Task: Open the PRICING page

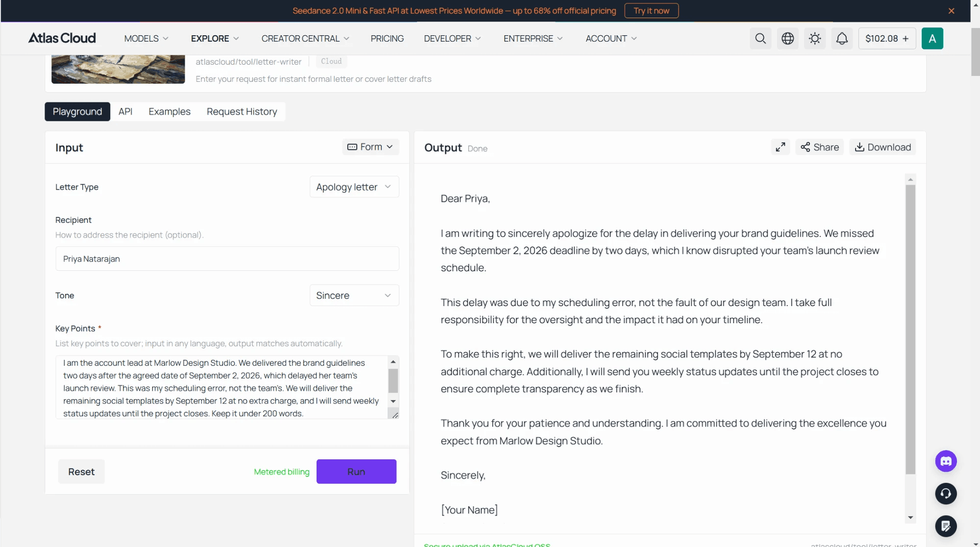Action: (387, 39)
